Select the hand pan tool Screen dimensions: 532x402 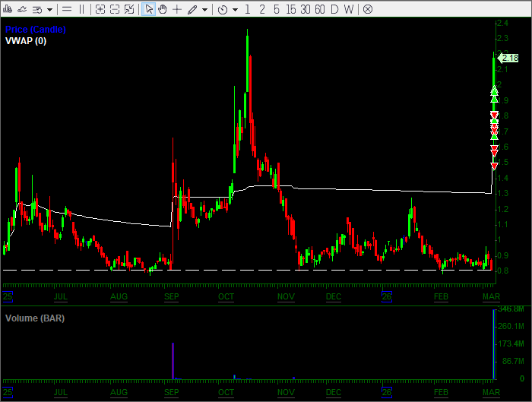[x=163, y=9]
